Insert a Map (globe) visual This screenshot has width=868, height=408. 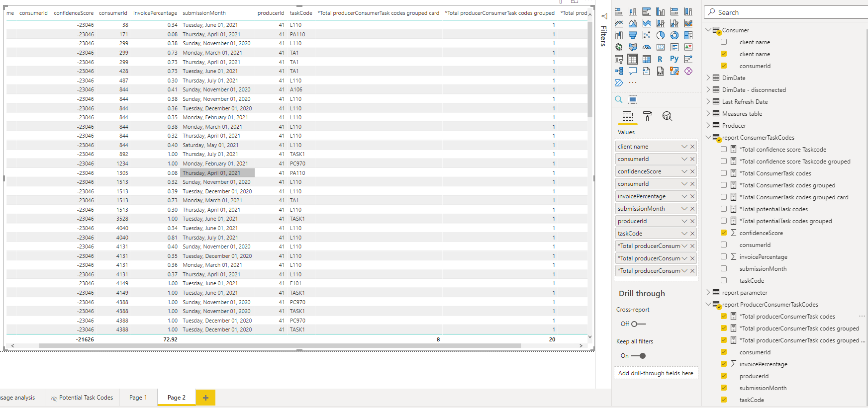619,47
